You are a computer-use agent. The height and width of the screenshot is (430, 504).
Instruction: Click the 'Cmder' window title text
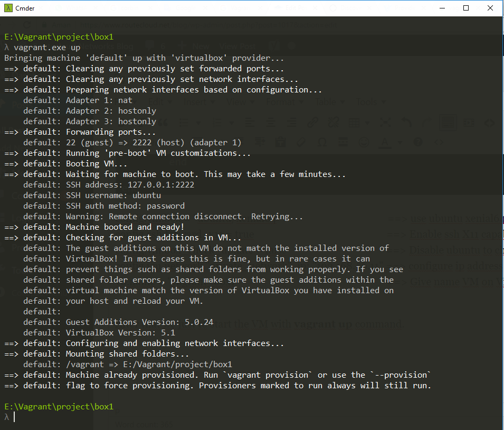tap(25, 8)
